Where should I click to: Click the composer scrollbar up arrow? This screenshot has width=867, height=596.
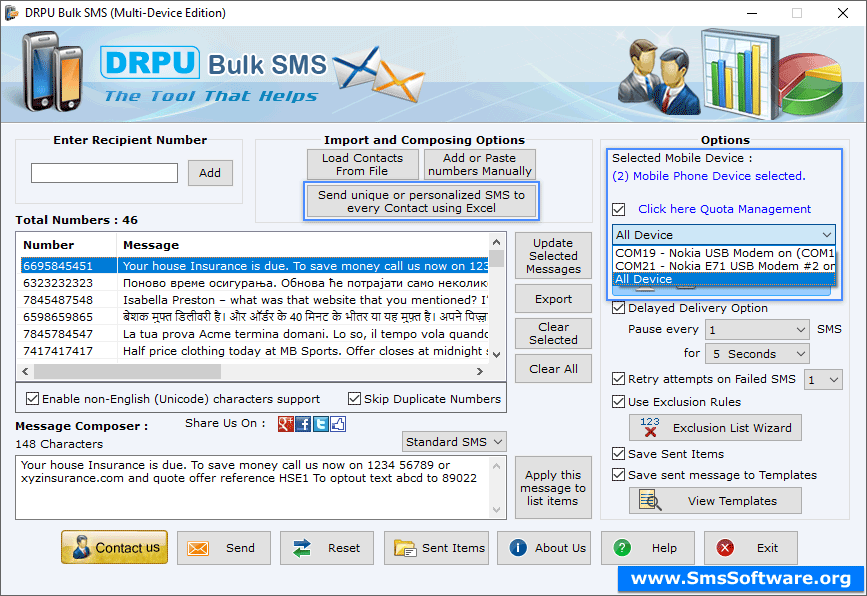(497, 466)
